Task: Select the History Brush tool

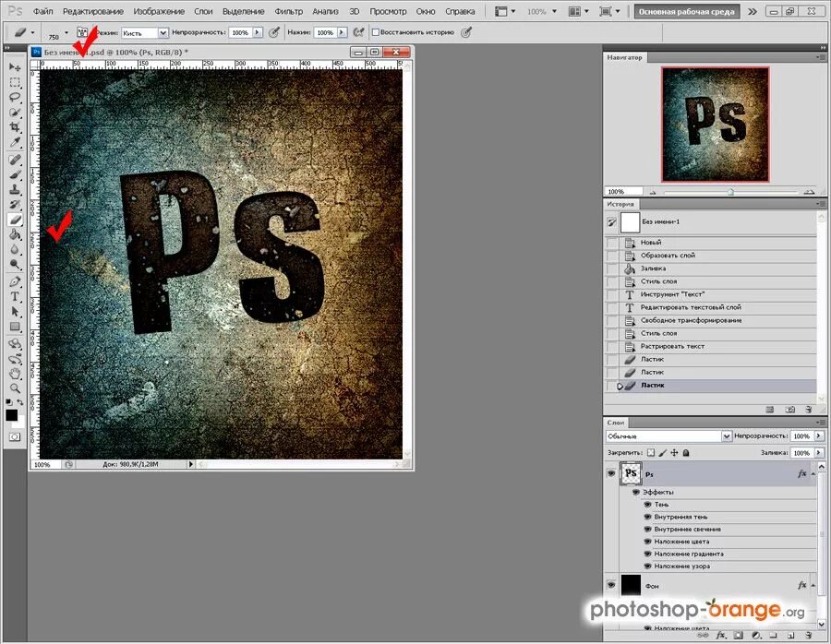Action: click(x=15, y=205)
